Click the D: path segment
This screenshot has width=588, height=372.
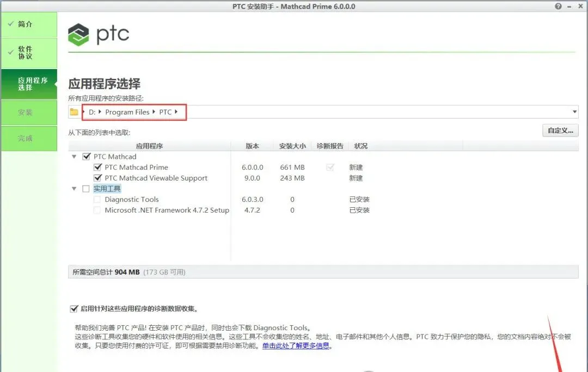coord(92,112)
